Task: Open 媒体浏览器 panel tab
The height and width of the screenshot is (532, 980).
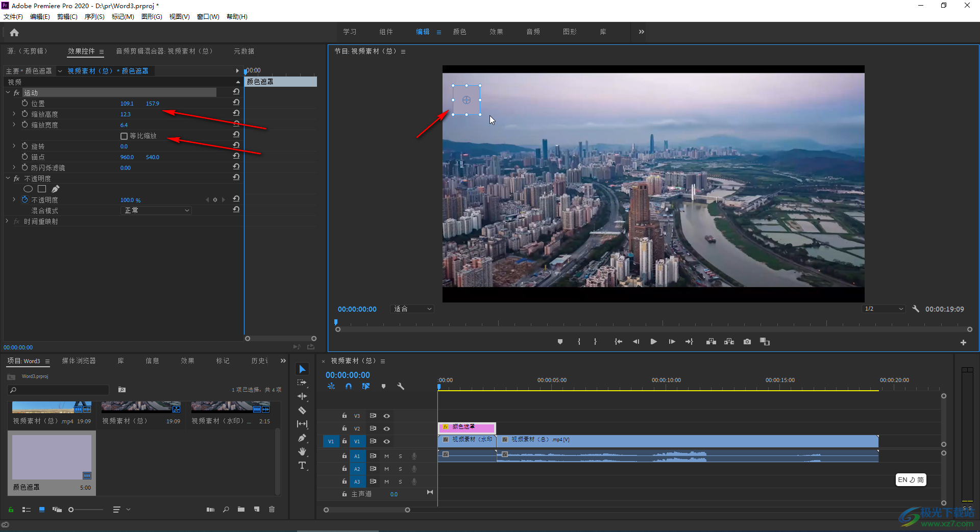Action: point(79,361)
